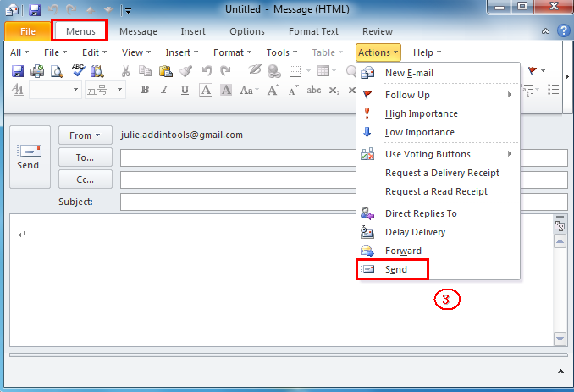
Task: Click the Borders icon
Action: 295,71
